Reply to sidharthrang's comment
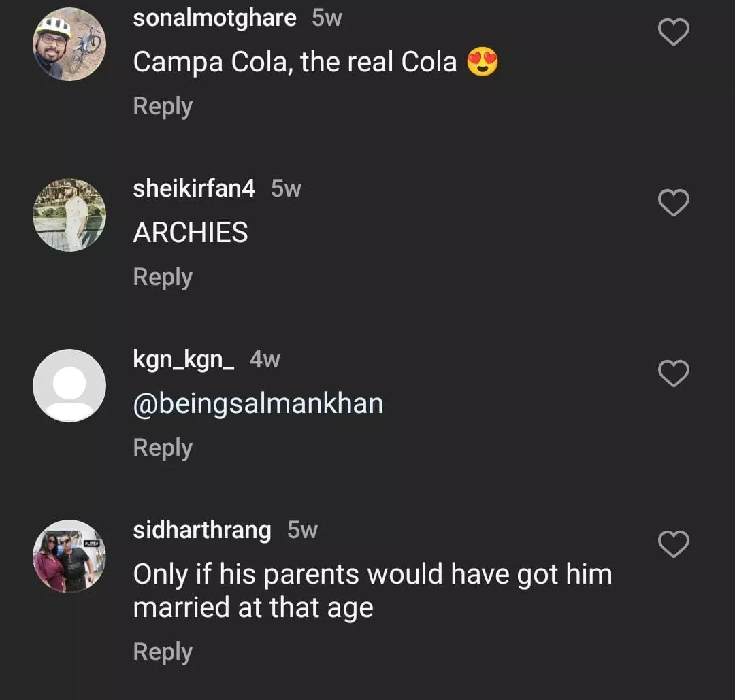Image resolution: width=735 pixels, height=700 pixels. [x=163, y=652]
